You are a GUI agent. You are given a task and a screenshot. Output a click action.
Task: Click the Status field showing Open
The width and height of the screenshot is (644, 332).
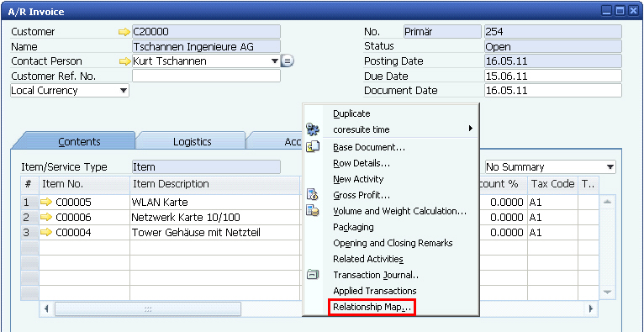[553, 46]
